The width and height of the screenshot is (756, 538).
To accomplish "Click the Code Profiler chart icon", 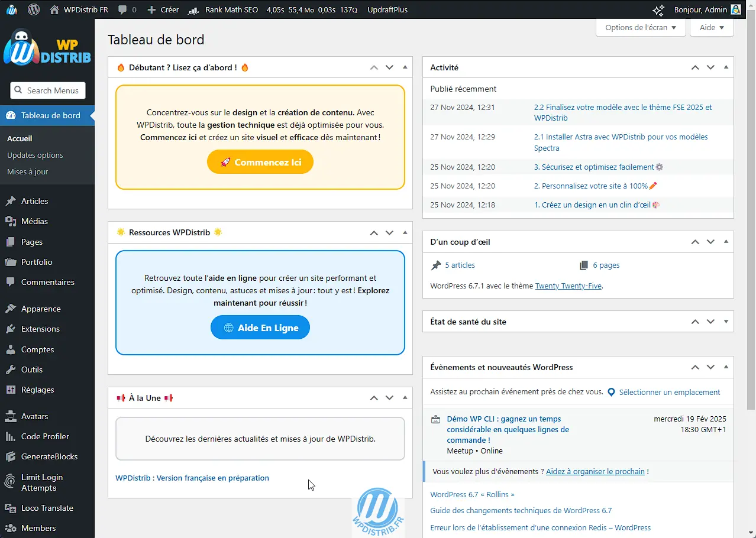I will (11, 436).
